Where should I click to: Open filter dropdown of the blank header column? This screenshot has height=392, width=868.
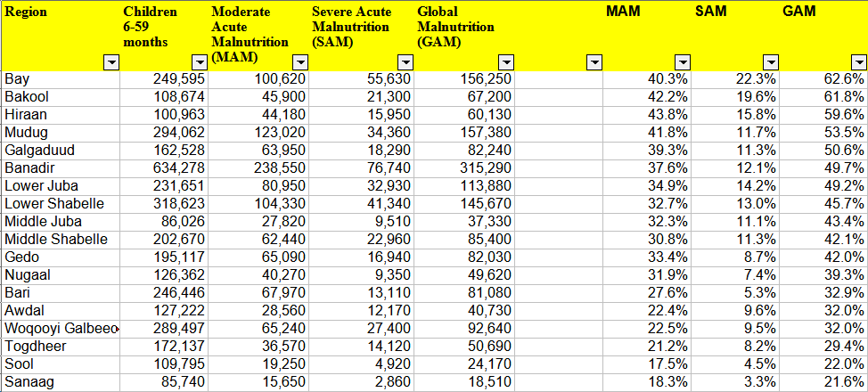tap(594, 62)
